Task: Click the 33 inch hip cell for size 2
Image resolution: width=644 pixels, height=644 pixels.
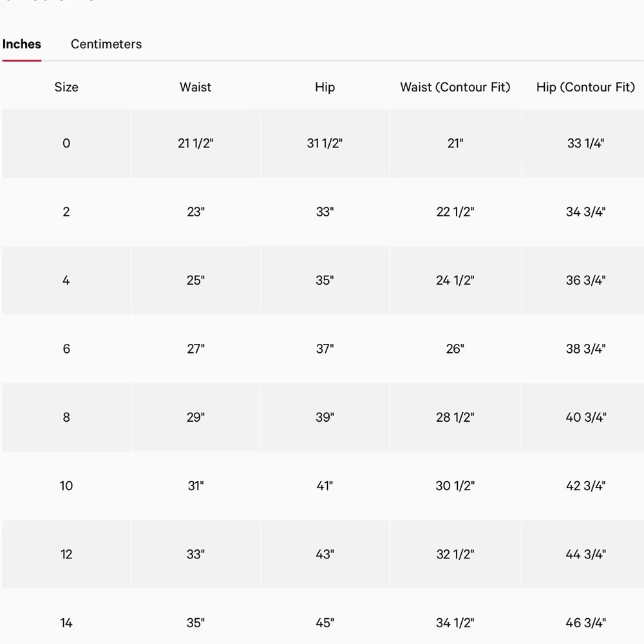Action: 325,211
